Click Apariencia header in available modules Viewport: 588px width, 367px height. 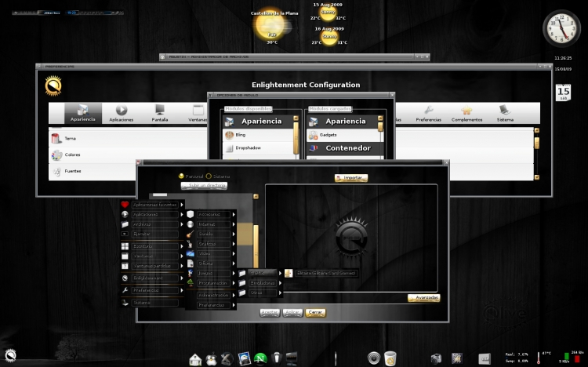click(x=258, y=122)
